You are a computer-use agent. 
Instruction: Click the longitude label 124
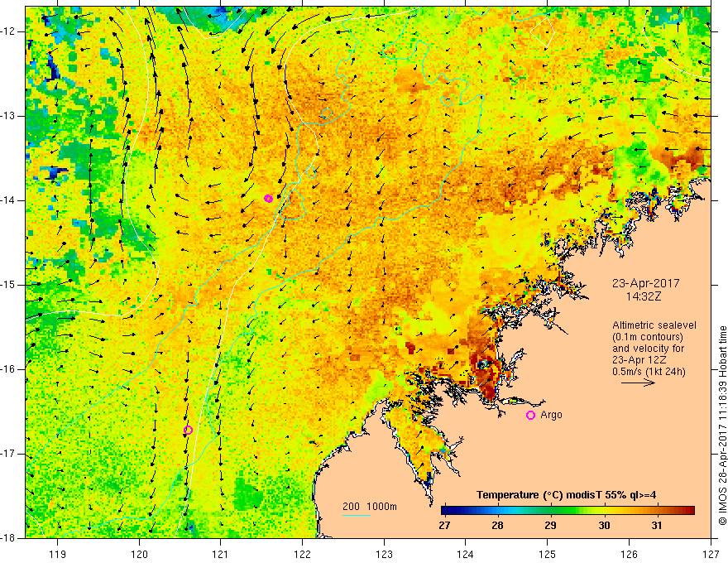466,554
